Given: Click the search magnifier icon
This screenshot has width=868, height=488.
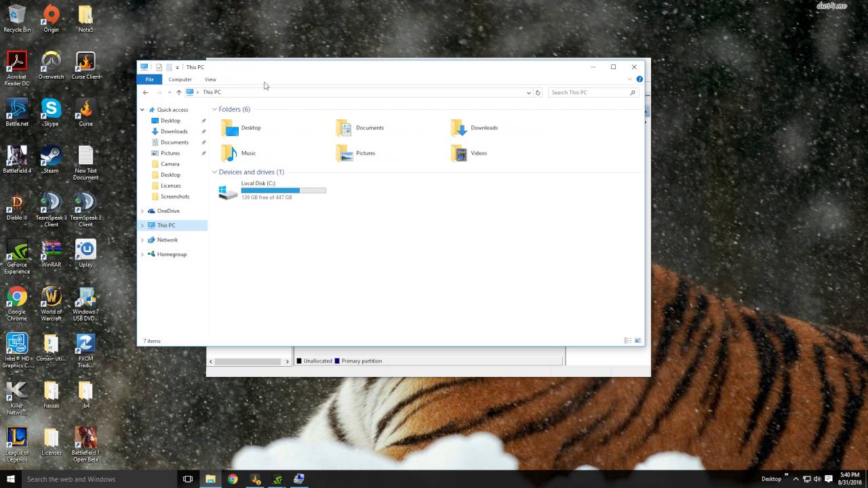Looking at the screenshot, I should (633, 92).
